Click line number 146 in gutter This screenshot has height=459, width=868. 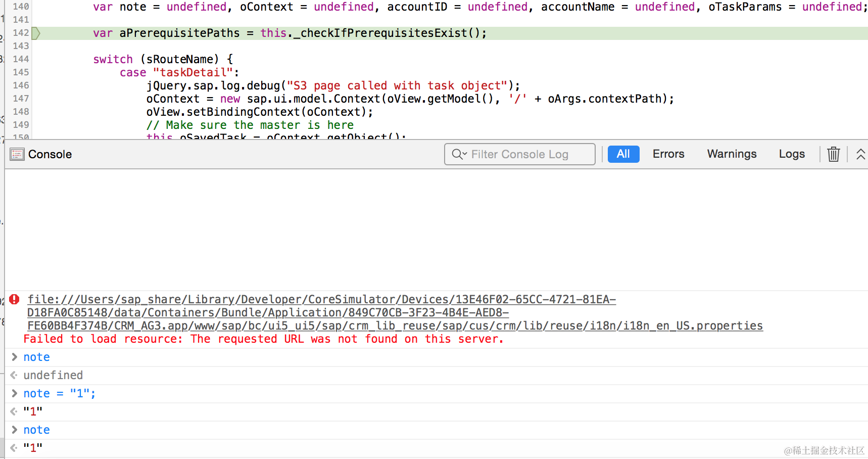pos(21,85)
